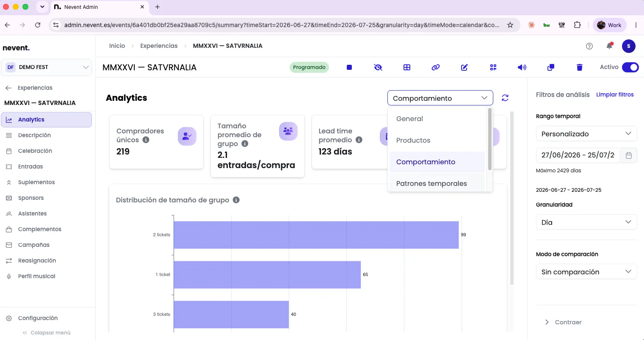This screenshot has height=340, width=644.
Task: Toggle event visibility with crossed-eye icon
Action: [378, 67]
